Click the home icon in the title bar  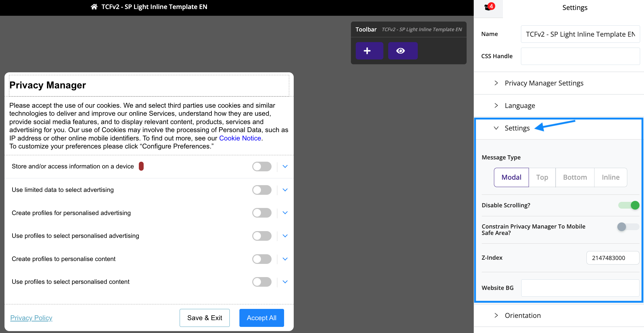[x=94, y=7]
